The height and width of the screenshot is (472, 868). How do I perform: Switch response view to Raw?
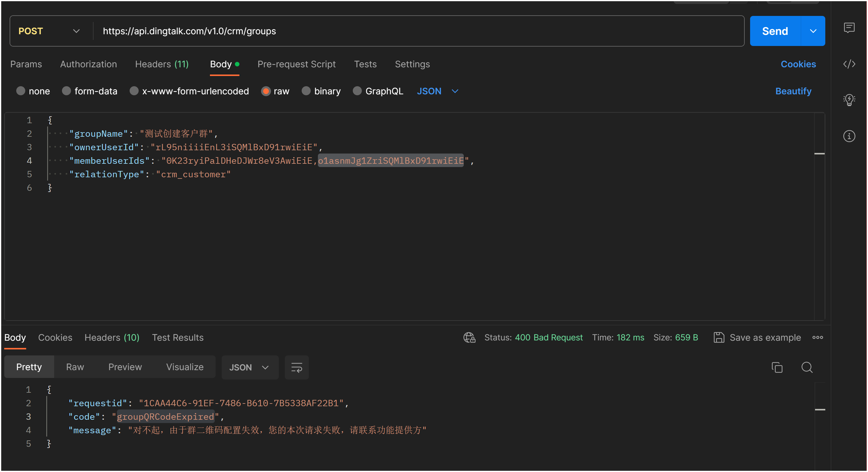pyautogui.click(x=75, y=367)
